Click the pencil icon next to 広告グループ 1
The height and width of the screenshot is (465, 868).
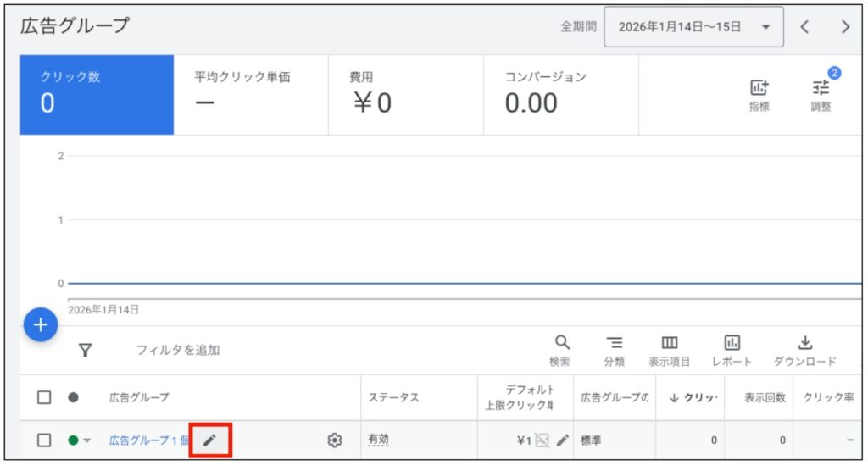point(210,440)
